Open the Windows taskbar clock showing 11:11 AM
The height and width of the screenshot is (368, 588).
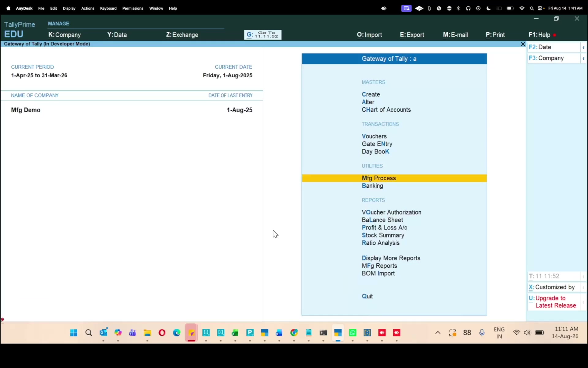click(565, 333)
